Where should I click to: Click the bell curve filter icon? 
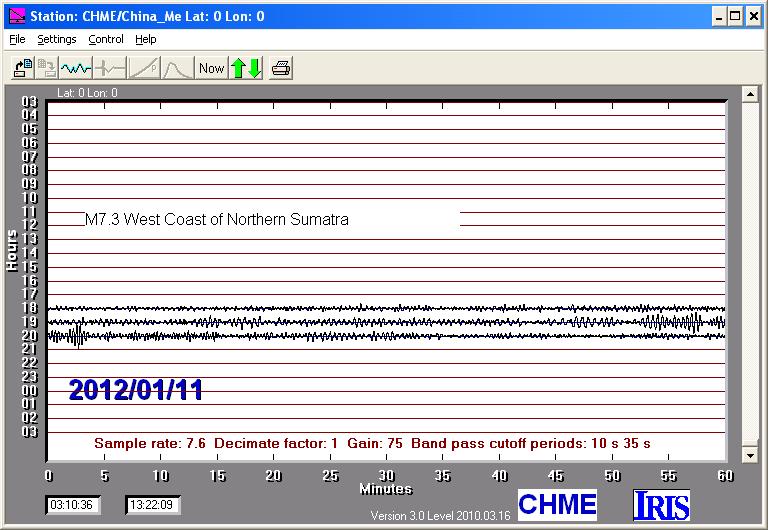click(x=178, y=68)
